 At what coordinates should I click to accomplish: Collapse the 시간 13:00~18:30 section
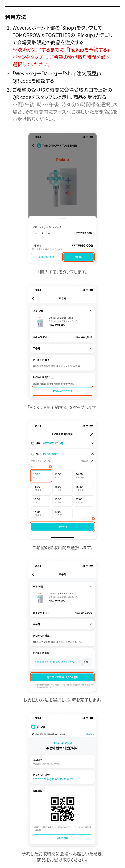click(92, 454)
